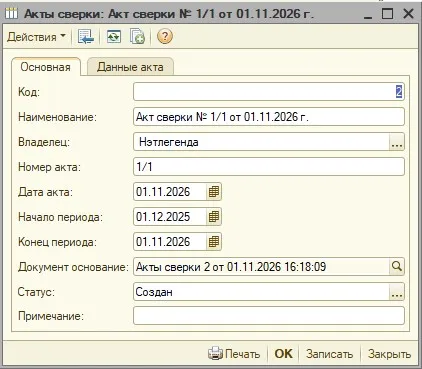Click the Конец периода date field
This screenshot has height=369, width=422.
170,242
